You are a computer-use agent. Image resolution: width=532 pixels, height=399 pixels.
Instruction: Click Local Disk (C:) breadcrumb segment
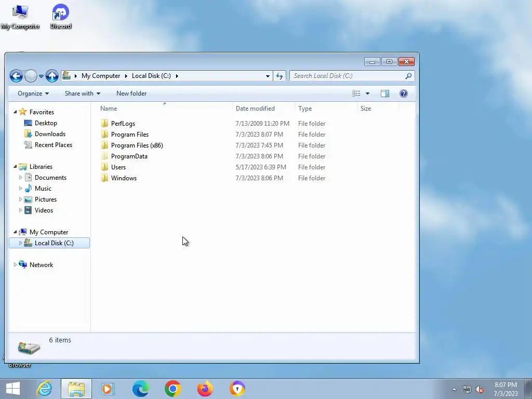[x=151, y=76]
